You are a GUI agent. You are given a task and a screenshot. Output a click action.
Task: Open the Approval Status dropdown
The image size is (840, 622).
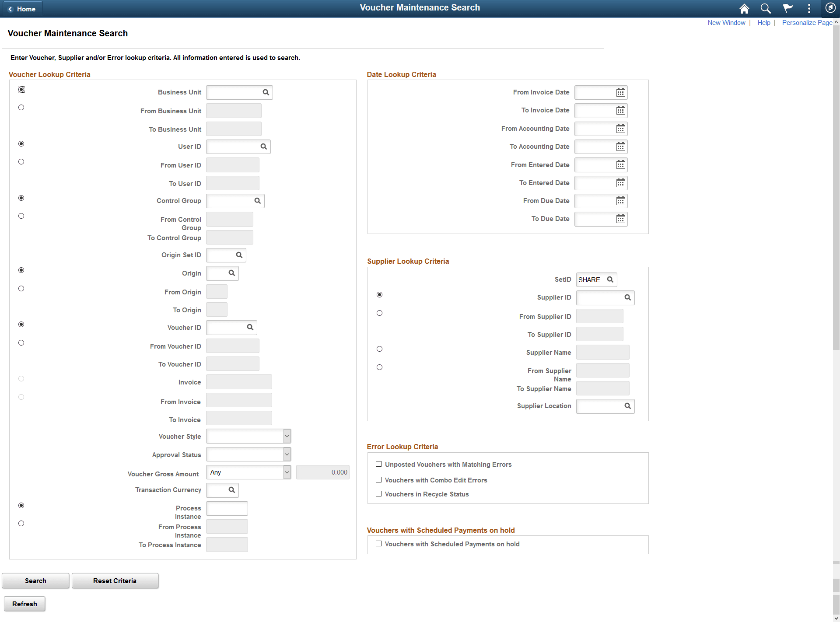pos(286,454)
